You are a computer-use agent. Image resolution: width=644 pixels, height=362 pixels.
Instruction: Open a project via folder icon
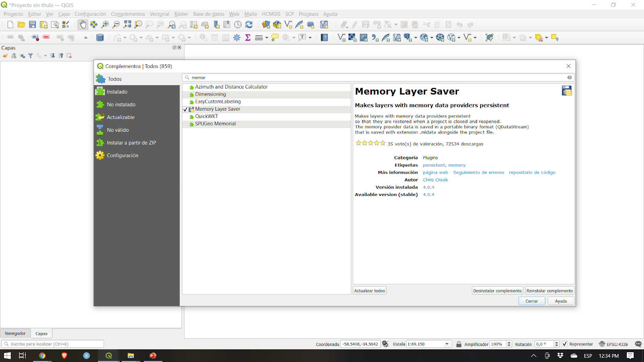point(21,25)
